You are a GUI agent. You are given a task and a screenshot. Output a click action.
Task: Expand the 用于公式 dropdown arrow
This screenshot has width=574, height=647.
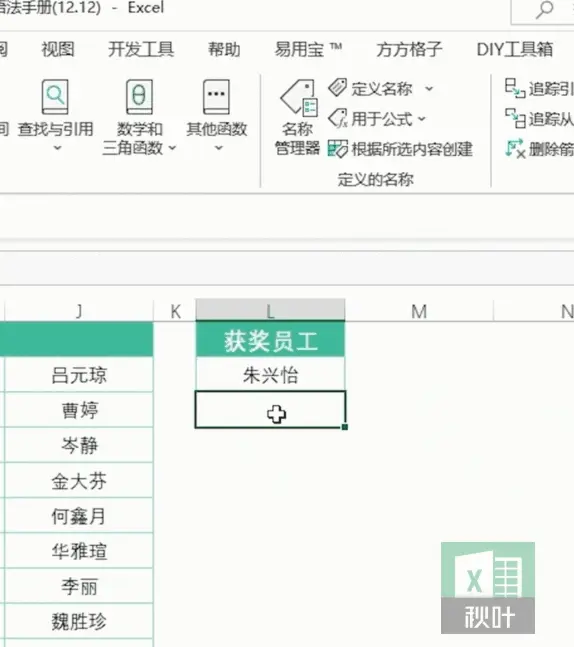(x=421, y=119)
